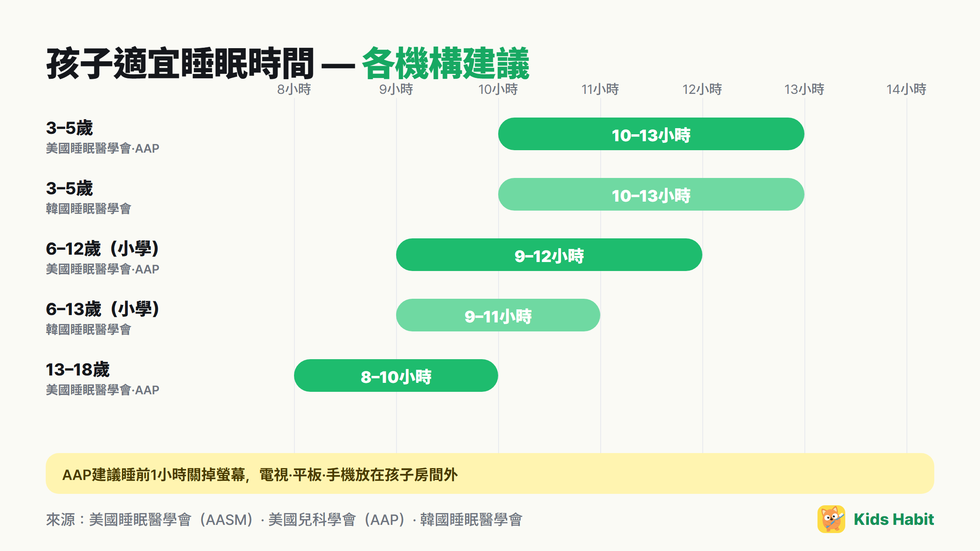
Task: Click the yellow AAP screen-off advice banner
Action: point(490,473)
